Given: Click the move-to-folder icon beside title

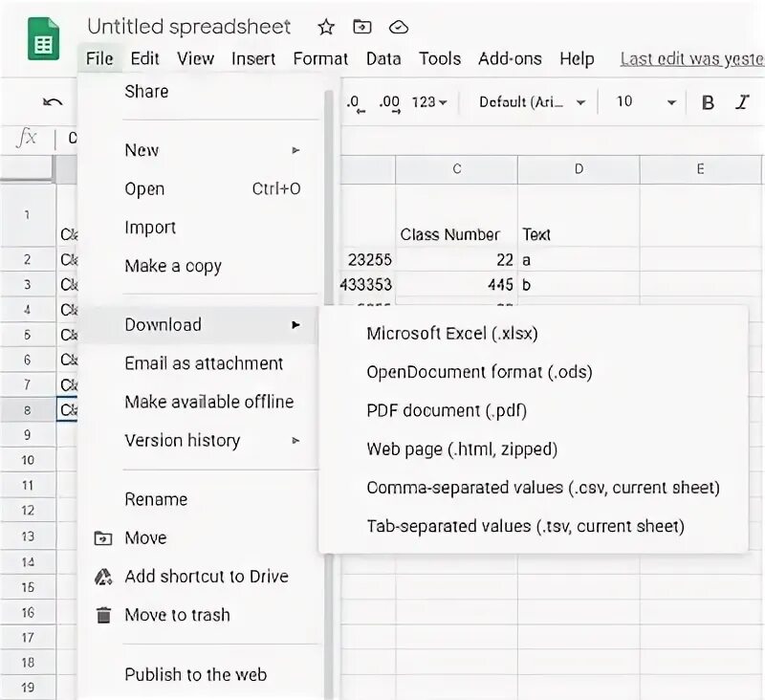Looking at the screenshot, I should [x=362, y=27].
